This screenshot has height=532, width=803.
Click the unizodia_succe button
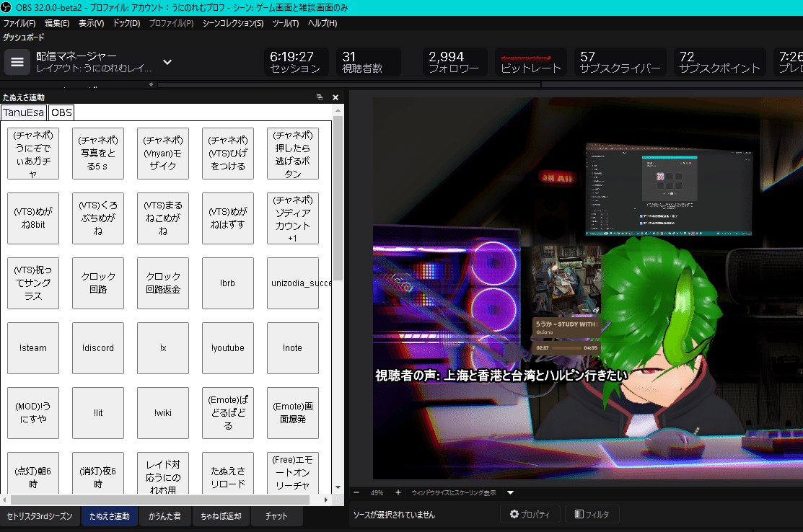click(x=292, y=283)
